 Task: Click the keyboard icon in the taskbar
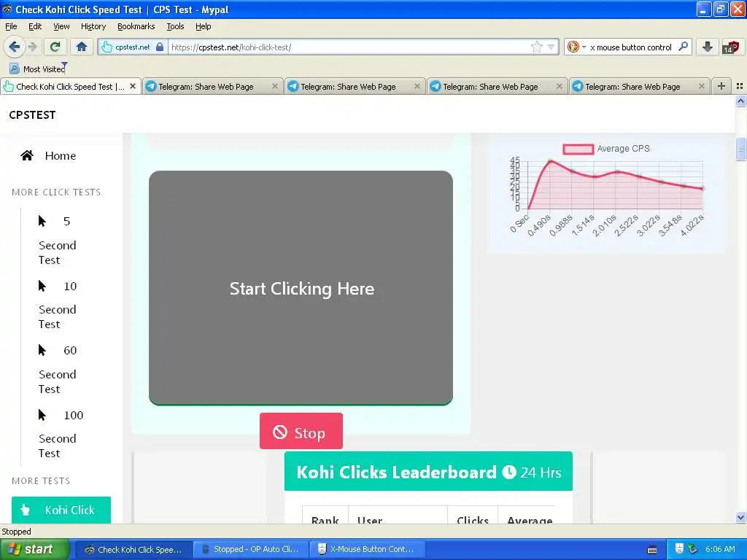(x=652, y=550)
